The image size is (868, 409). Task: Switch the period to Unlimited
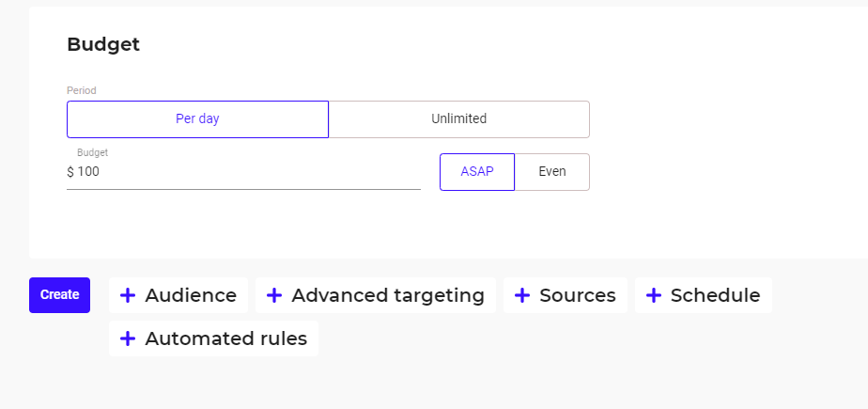coord(459,119)
